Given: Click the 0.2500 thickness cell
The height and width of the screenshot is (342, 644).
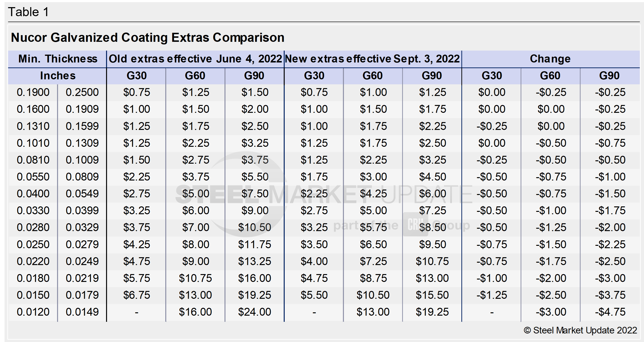Looking at the screenshot, I should pos(82,92).
